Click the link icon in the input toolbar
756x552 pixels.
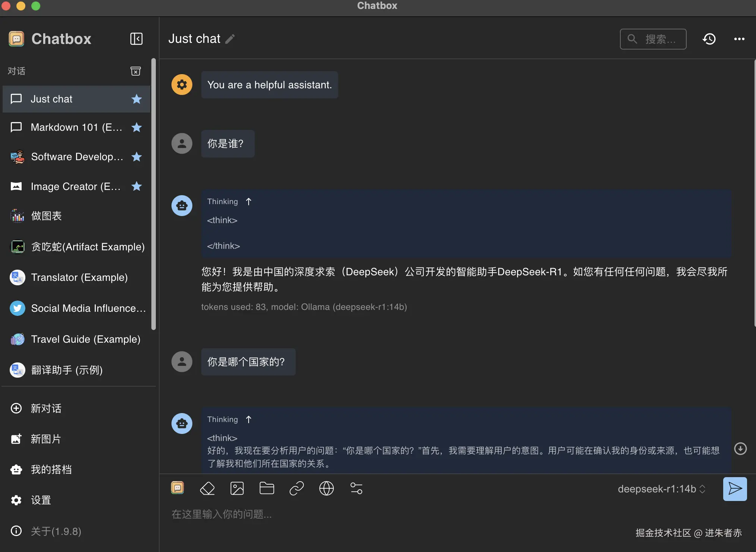click(297, 488)
